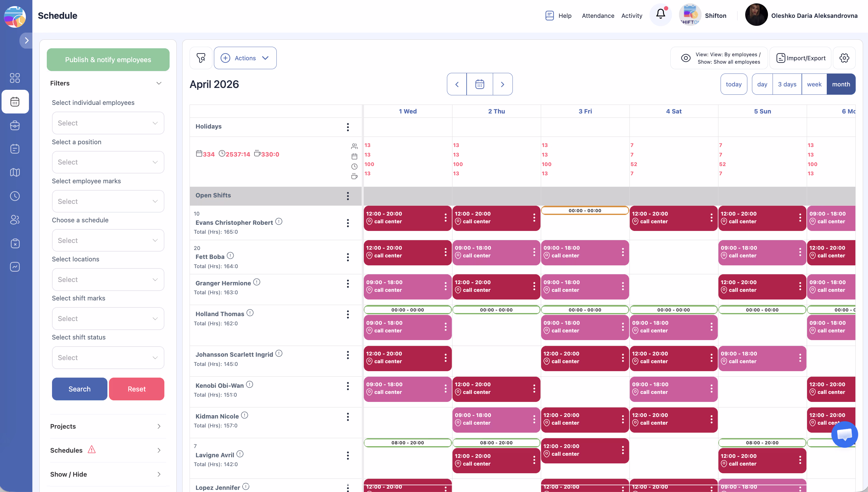Viewport: 868px width, 492px height.
Task: Open schedule settings gear icon
Action: coord(844,58)
